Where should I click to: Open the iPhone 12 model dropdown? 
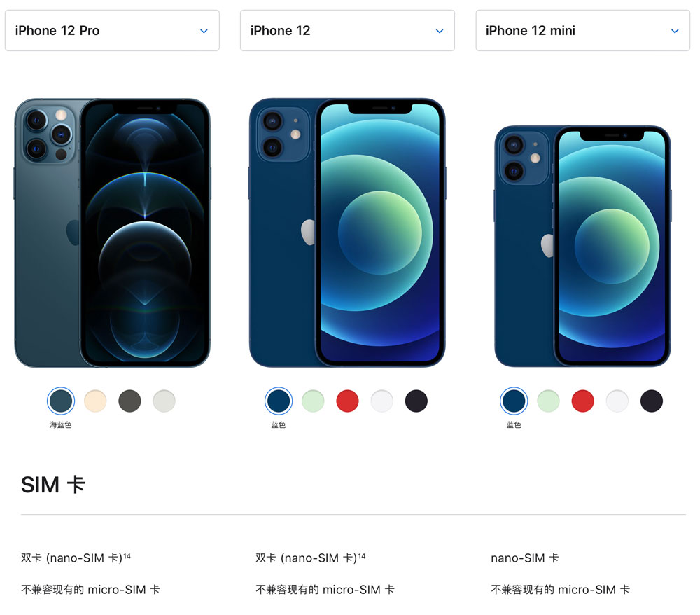click(347, 30)
